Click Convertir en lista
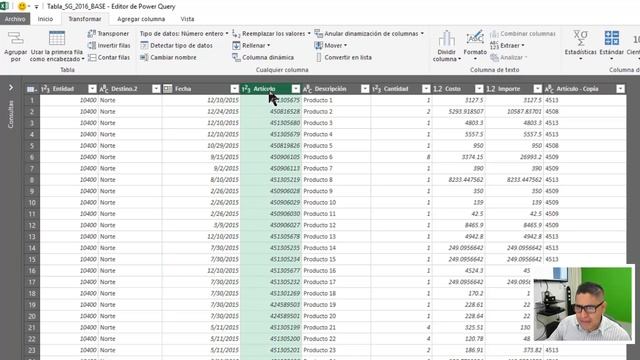 pos(343,57)
